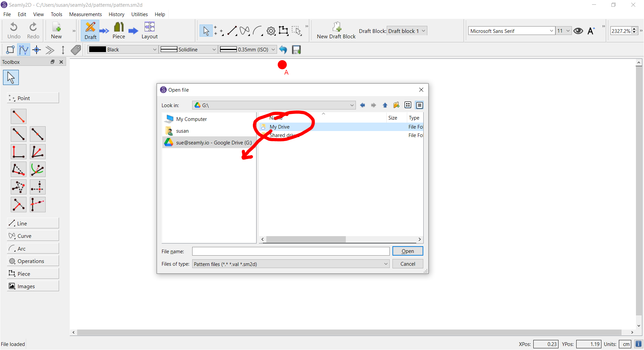
Task: Click the Open button
Action: click(408, 251)
